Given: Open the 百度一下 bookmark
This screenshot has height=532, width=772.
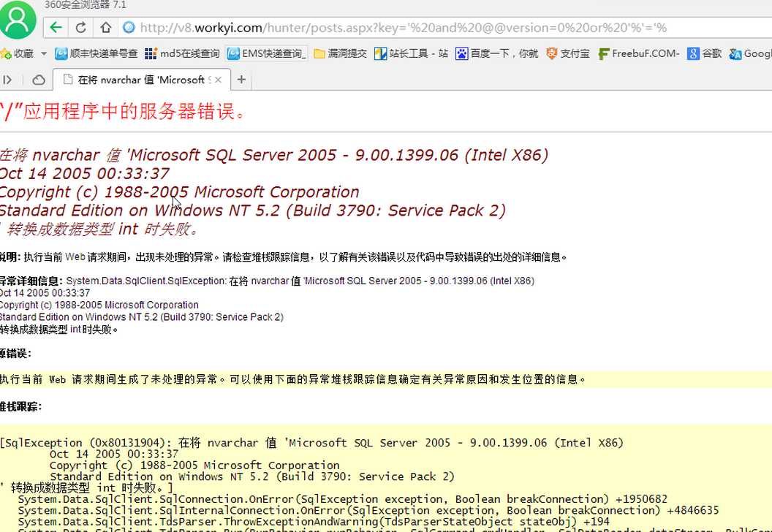Looking at the screenshot, I should [497, 53].
